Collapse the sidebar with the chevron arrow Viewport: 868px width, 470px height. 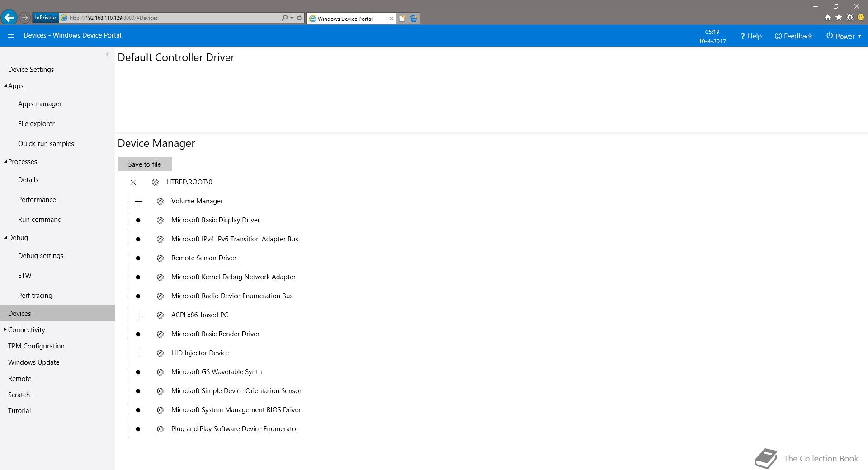click(108, 54)
